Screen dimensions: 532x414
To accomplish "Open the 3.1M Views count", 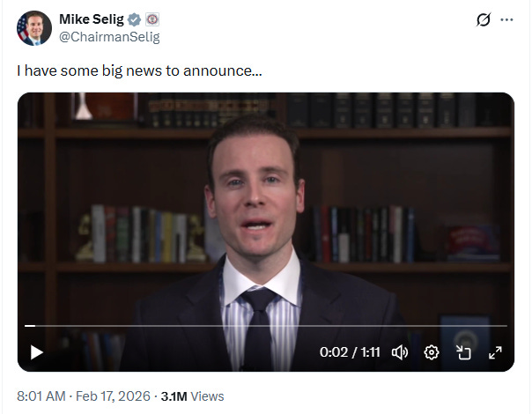I will click(x=192, y=396).
